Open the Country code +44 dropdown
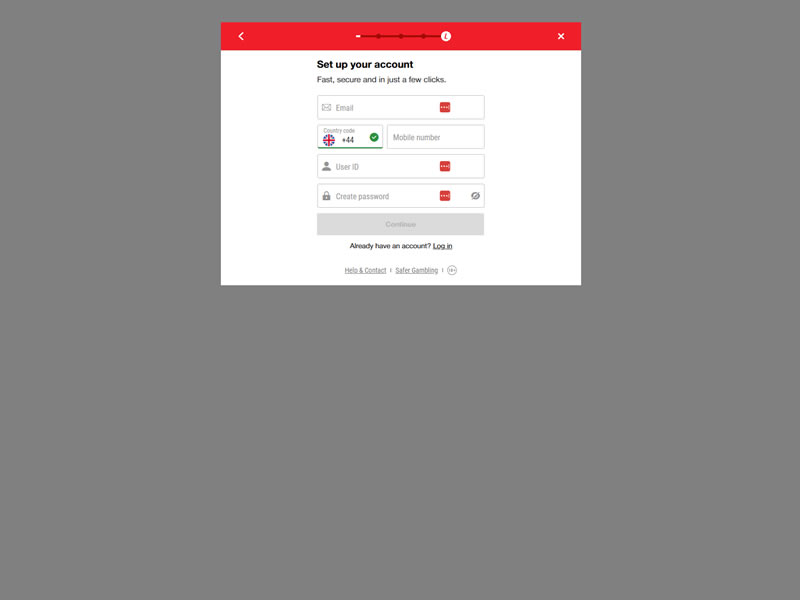This screenshot has height=600, width=800. pyautogui.click(x=350, y=137)
